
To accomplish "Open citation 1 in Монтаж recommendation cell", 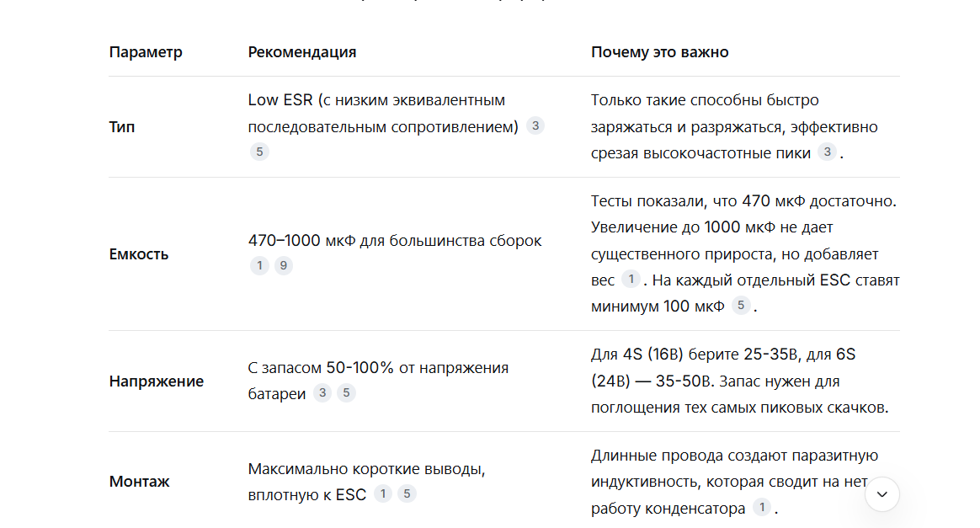I will (382, 493).
